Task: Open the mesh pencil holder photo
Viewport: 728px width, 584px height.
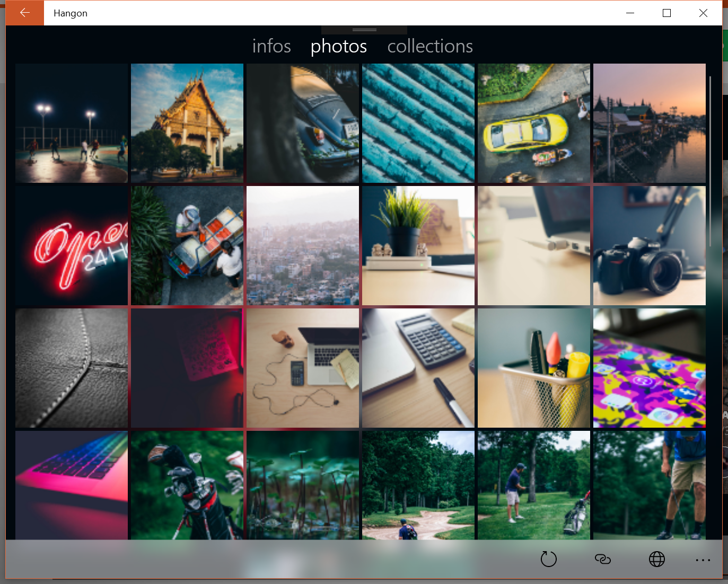Action: pos(534,368)
